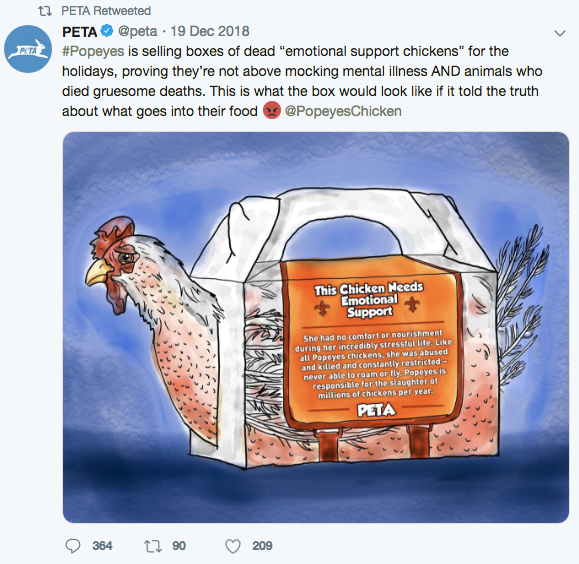
Task: Like the tweet with the heart icon
Action: click(x=233, y=546)
